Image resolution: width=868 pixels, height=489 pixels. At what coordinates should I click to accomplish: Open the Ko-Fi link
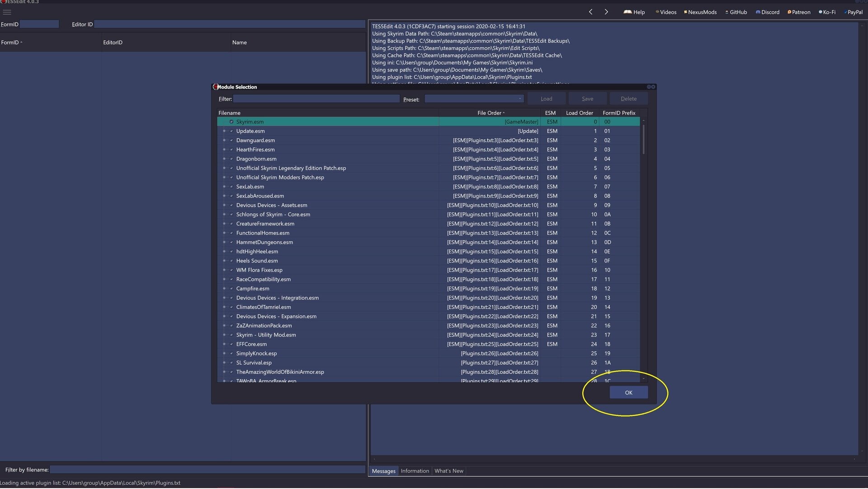(827, 12)
